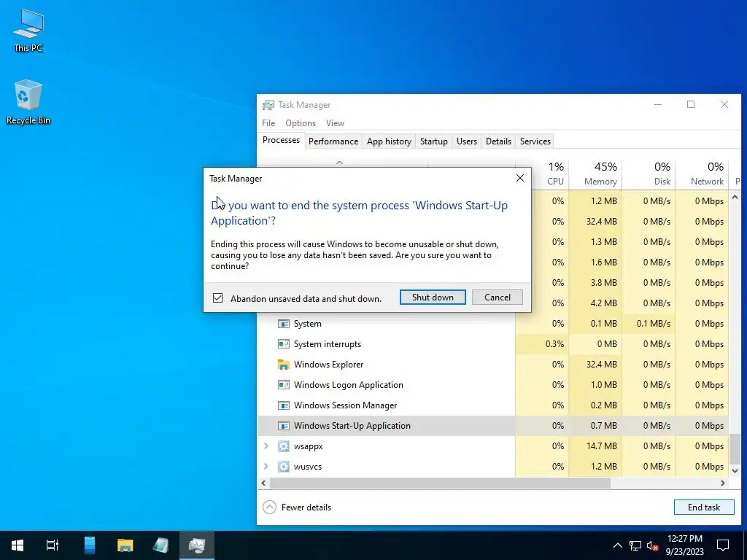Click the Task Manager title bar icon
This screenshot has width=747, height=560.
coord(268,105)
